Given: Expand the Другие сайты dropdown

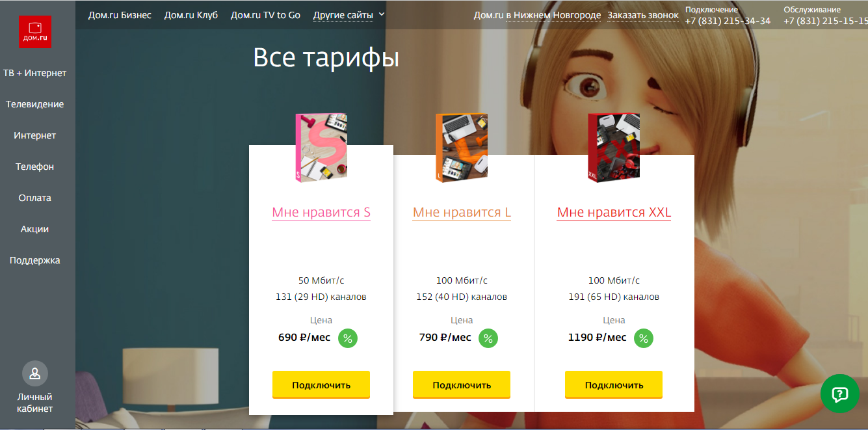Looking at the screenshot, I should (x=349, y=15).
